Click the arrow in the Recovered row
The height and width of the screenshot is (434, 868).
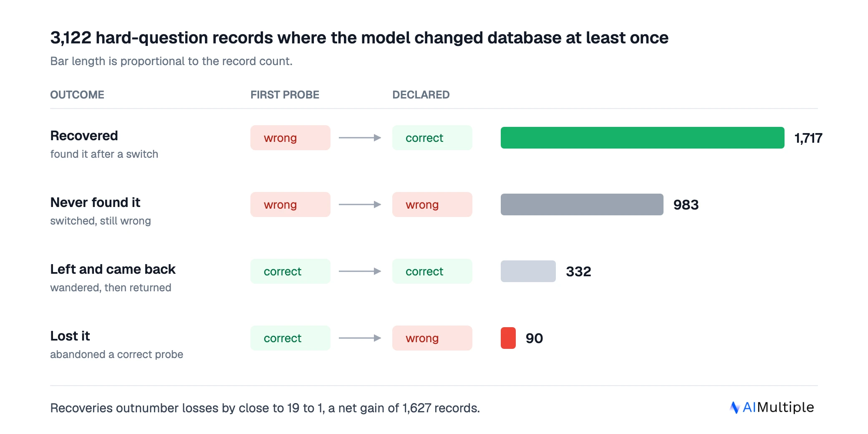tap(360, 138)
